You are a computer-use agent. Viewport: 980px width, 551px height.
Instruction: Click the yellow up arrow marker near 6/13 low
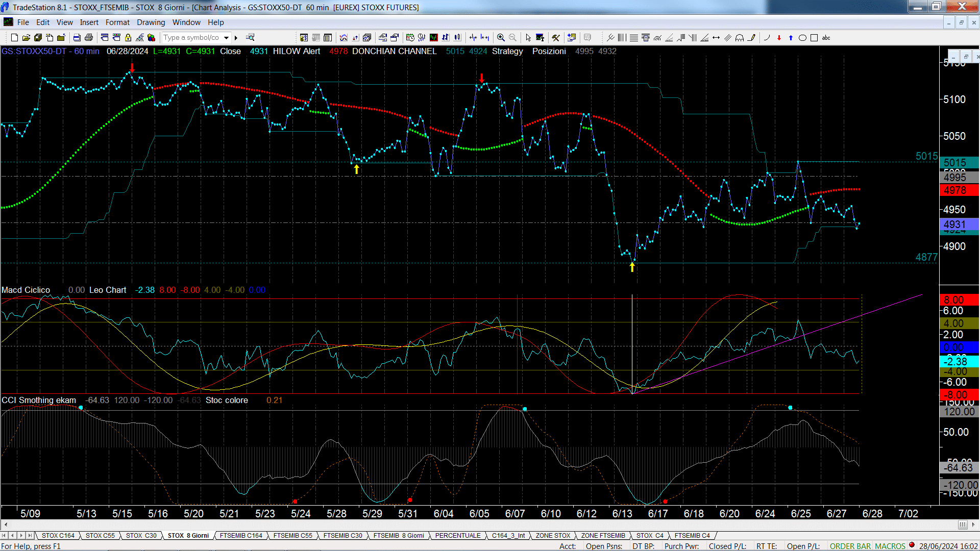coord(632,267)
